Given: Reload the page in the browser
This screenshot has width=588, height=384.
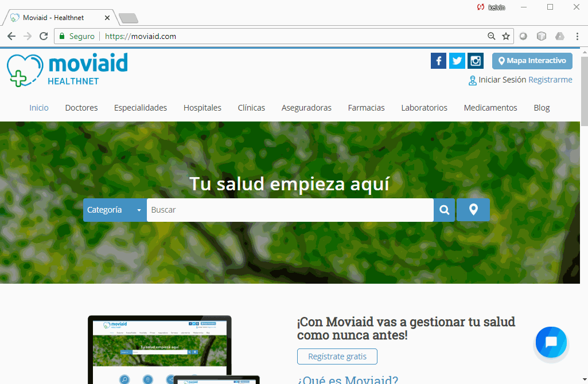Looking at the screenshot, I should point(44,36).
